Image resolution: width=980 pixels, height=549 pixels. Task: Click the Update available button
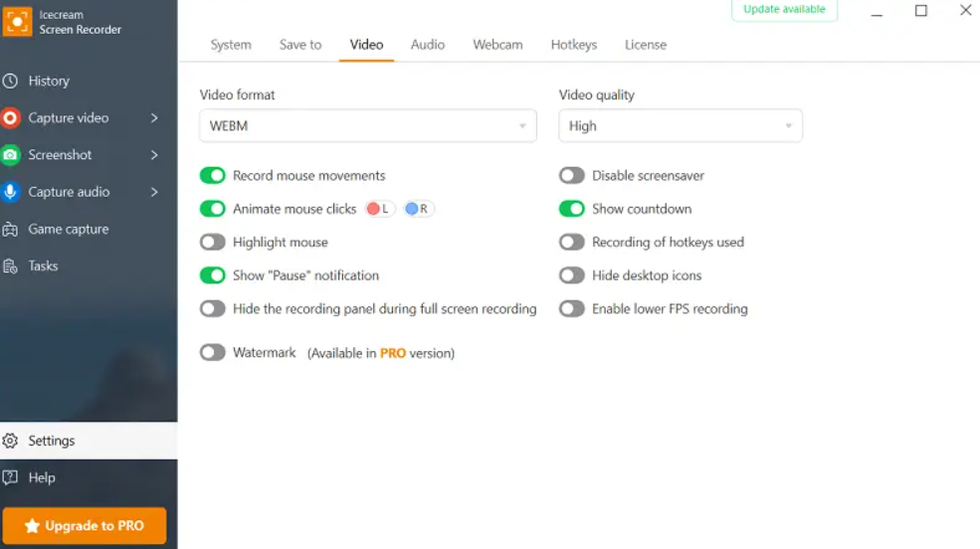pos(784,10)
